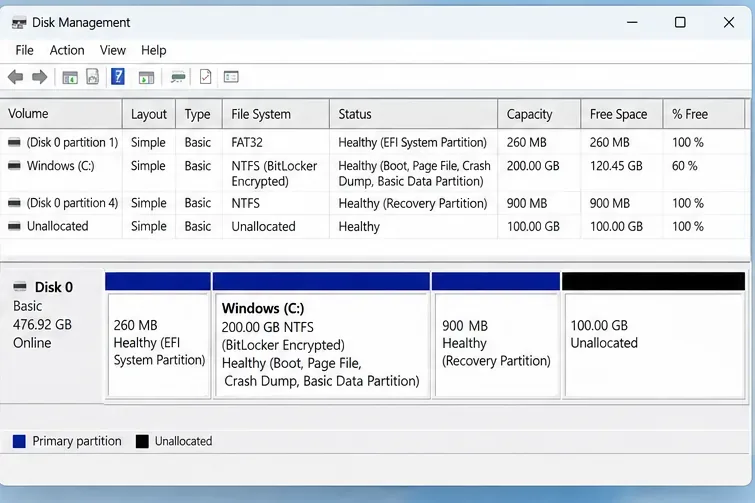
Task: Click Healthy (EFI System Partition) status cell
Action: click(413, 142)
